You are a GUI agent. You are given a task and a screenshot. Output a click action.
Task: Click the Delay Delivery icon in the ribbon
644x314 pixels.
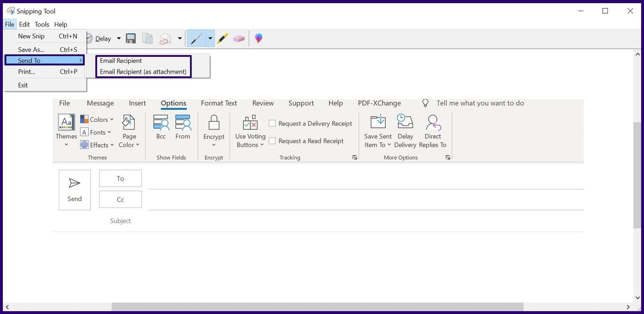point(405,122)
